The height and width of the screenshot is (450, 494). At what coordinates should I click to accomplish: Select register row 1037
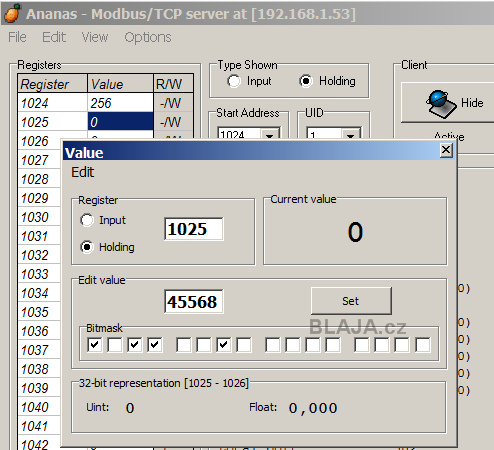[40, 350]
